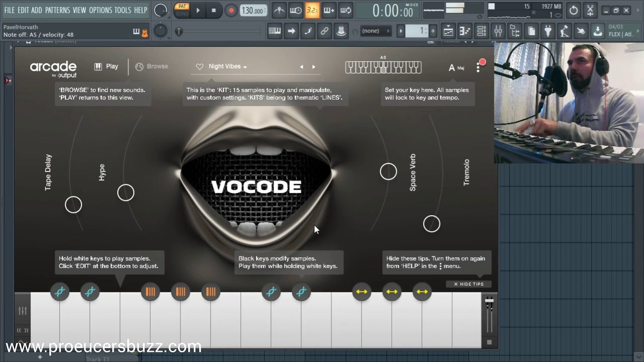Image resolution: width=644 pixels, height=362 pixels.
Task: Open the undo history icon
Action: pyautogui.click(x=574, y=10)
